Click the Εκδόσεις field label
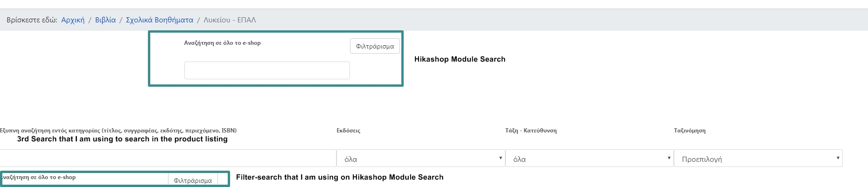 [x=348, y=131]
